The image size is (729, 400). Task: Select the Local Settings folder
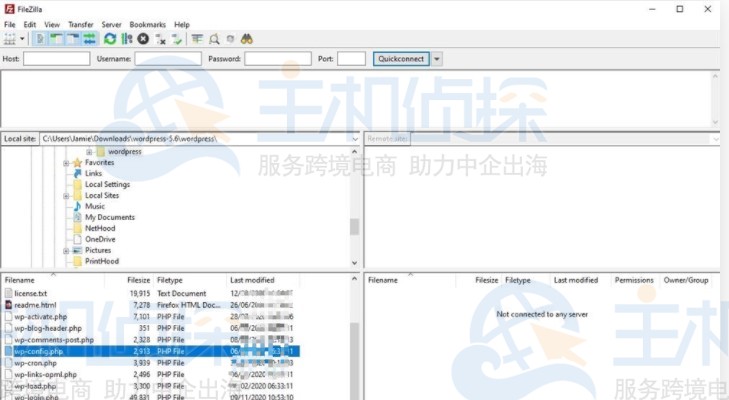107,184
